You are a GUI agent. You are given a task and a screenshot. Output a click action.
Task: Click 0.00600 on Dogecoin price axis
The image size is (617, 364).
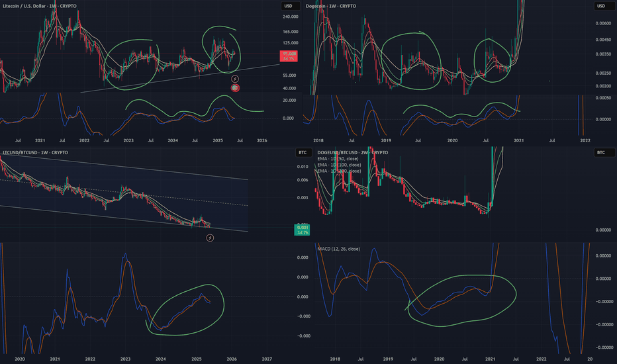(x=603, y=24)
